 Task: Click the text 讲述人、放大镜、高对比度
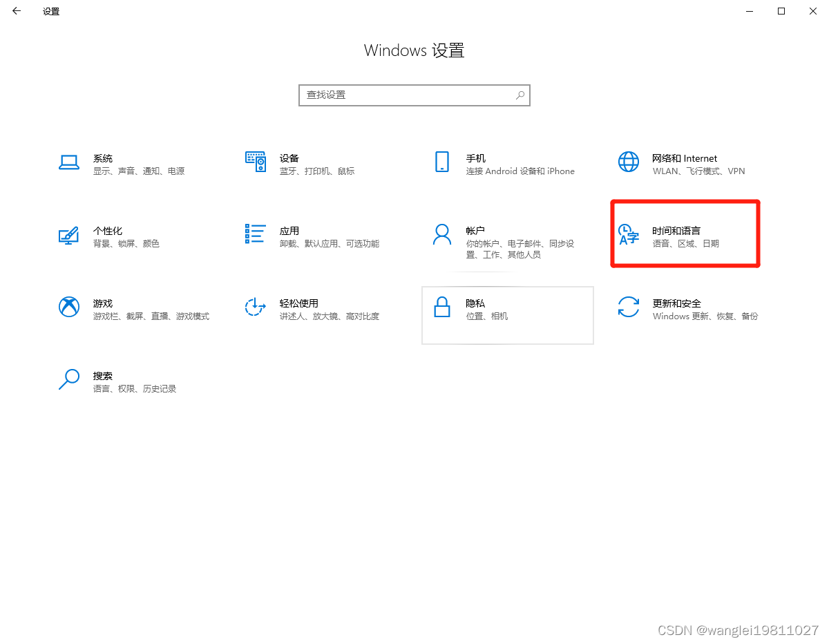tap(330, 316)
